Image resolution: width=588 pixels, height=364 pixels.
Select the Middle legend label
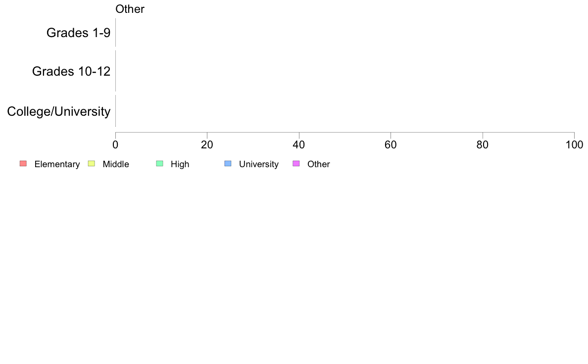tap(116, 164)
